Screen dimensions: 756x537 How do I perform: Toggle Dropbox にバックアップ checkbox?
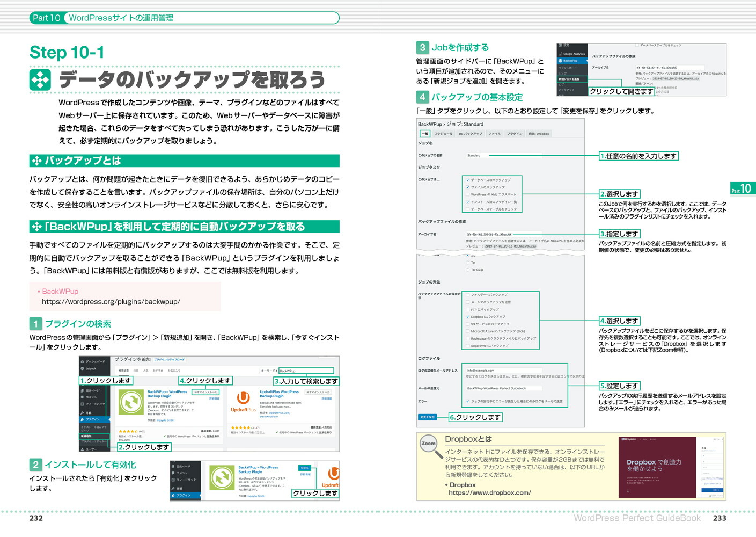click(468, 317)
